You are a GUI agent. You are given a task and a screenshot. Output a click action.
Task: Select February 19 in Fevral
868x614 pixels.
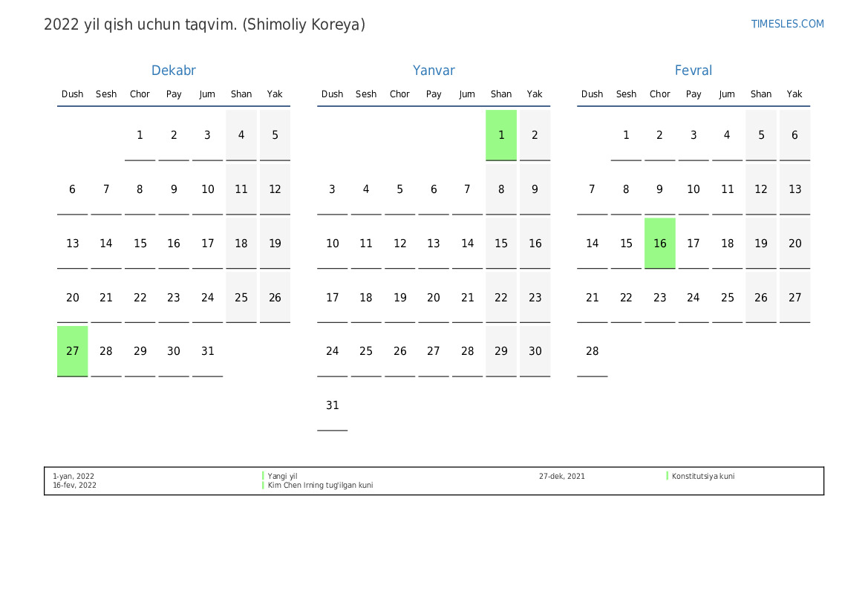point(761,243)
